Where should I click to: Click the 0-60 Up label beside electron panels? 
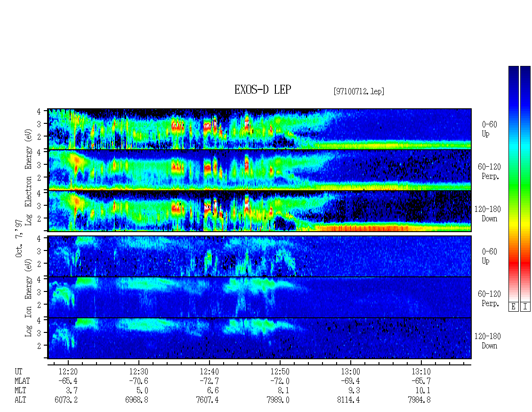(489, 129)
